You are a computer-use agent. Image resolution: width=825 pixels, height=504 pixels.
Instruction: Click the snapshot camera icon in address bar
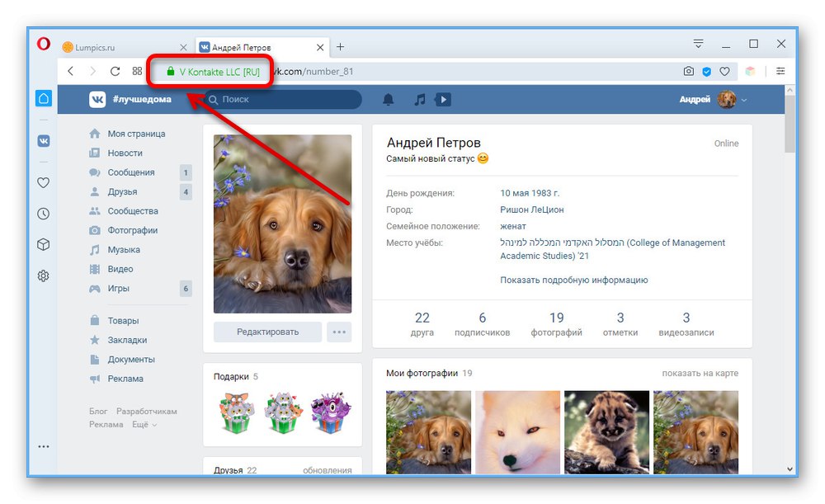click(688, 71)
